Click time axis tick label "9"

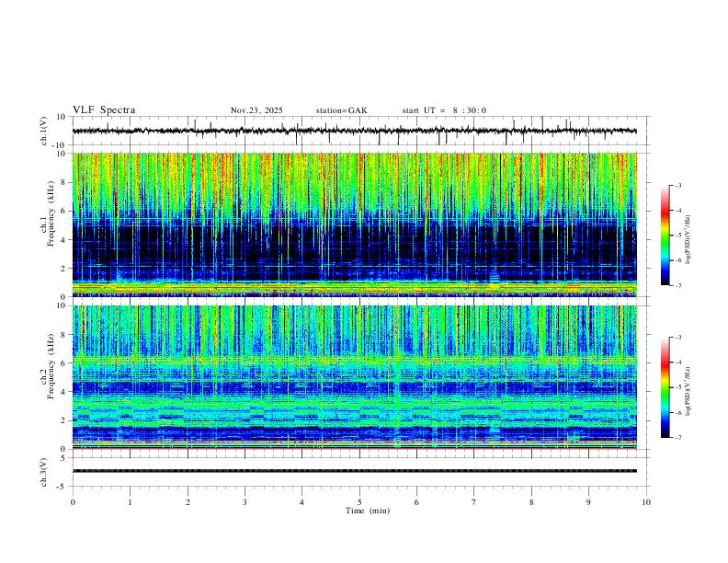coord(588,502)
